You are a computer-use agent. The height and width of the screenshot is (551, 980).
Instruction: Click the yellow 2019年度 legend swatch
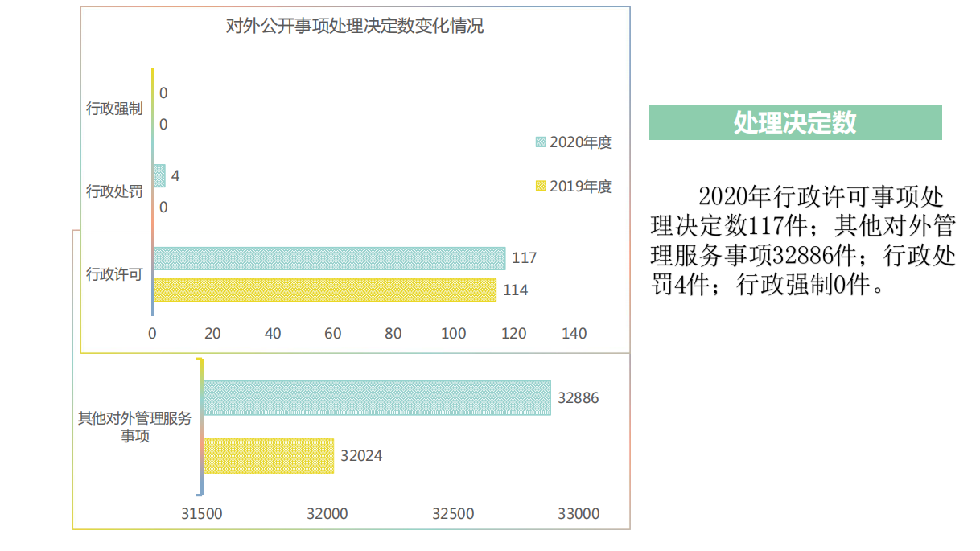click(541, 187)
